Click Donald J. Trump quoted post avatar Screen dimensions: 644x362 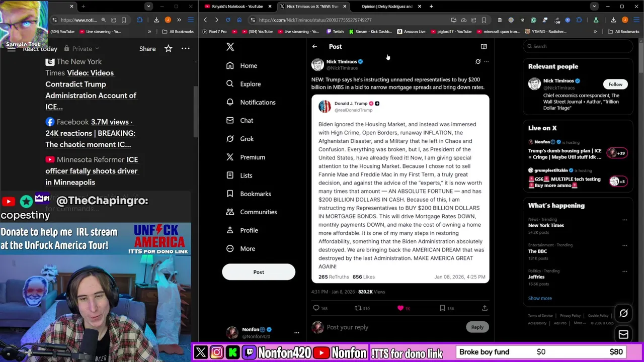(325, 106)
